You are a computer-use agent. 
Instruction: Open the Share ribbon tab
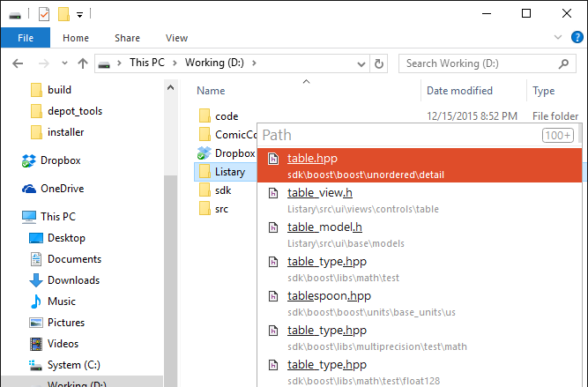tap(127, 38)
